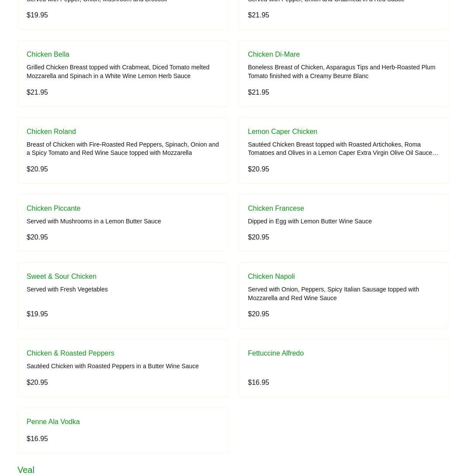This screenshot has height=476, width=467.
Task: Choose Penne Ala Vodka
Action: point(53,421)
